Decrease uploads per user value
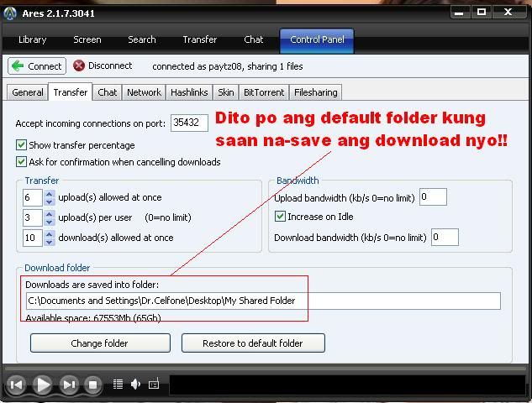The height and width of the screenshot is (403, 532). 50,222
